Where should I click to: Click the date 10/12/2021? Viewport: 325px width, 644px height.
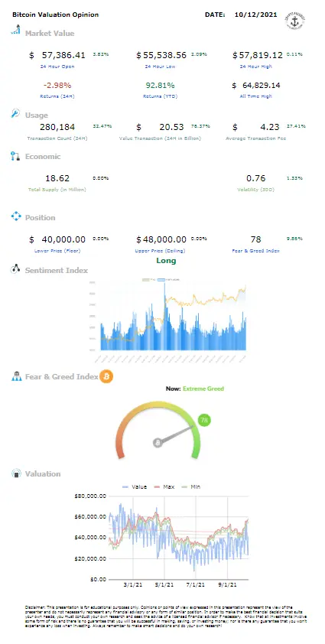coord(255,15)
